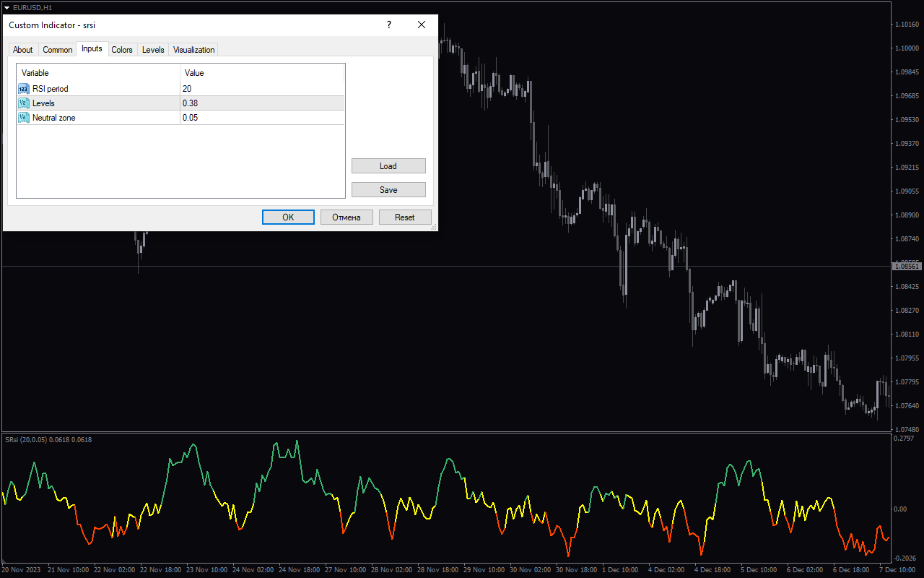
Task: Click the current price label 1.08561
Action: 907,267
